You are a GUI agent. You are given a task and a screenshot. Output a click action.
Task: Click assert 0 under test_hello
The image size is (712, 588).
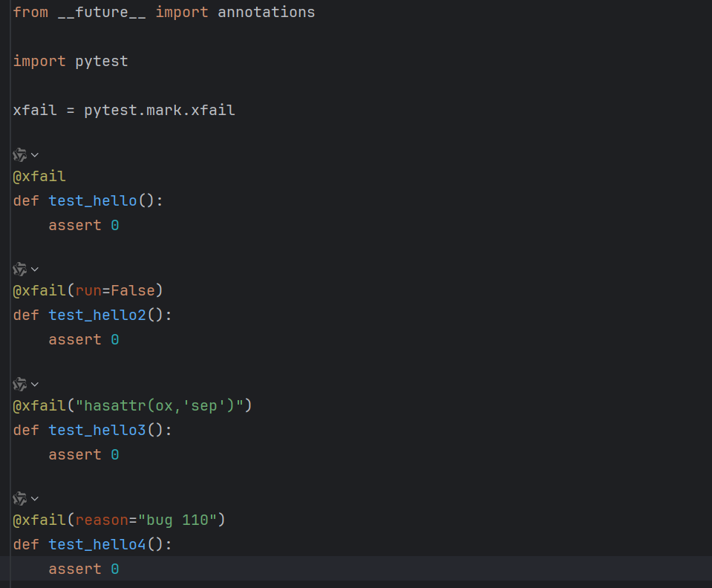click(x=84, y=225)
